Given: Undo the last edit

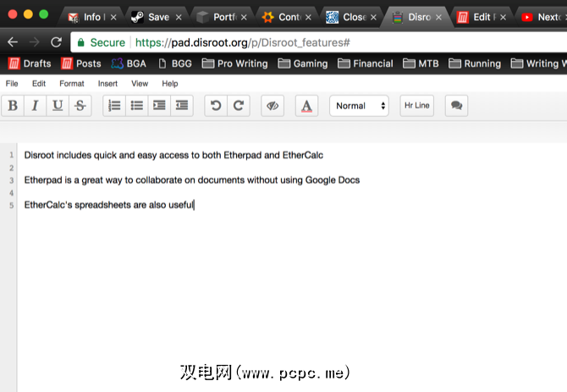Looking at the screenshot, I should 216,106.
